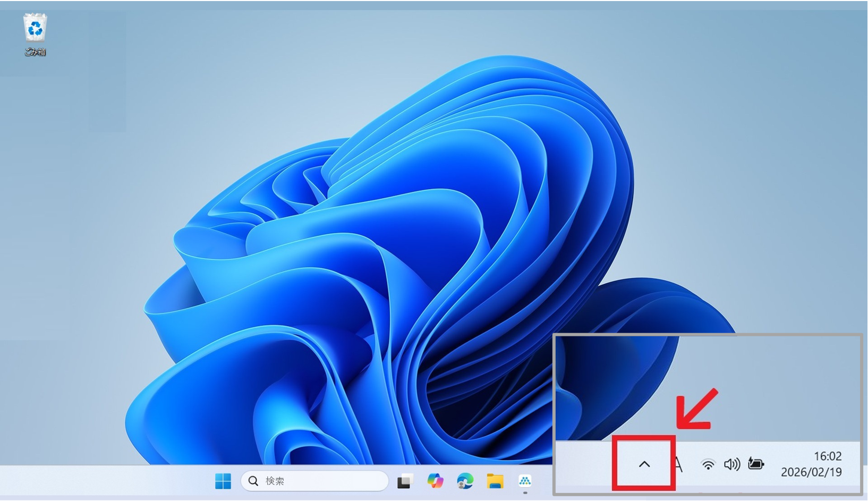This screenshot has width=868, height=501.
Task: Toggle the IME input mode A indicator
Action: click(x=678, y=464)
